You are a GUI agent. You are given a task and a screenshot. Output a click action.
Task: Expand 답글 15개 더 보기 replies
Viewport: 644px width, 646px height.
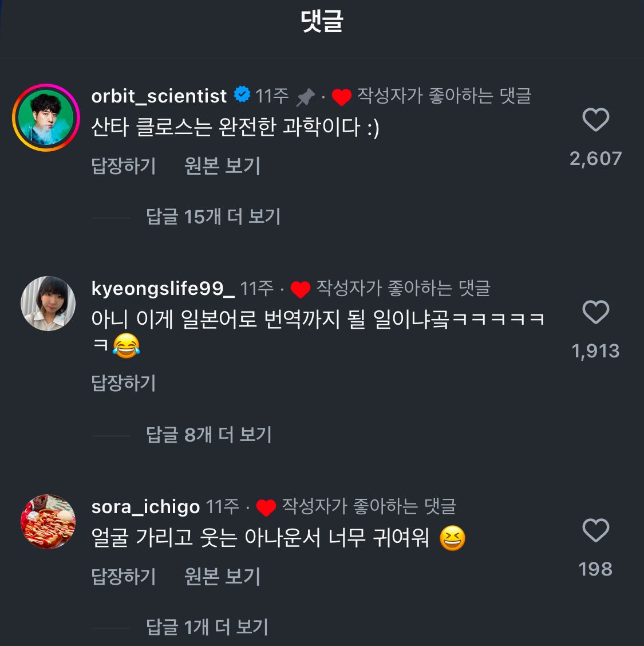pos(214,216)
